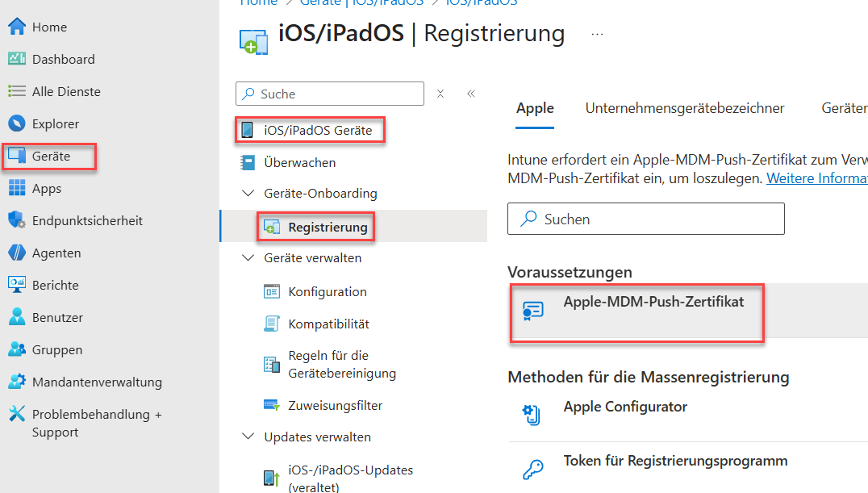Collapse the navigation pane with double chevron

[x=471, y=94]
